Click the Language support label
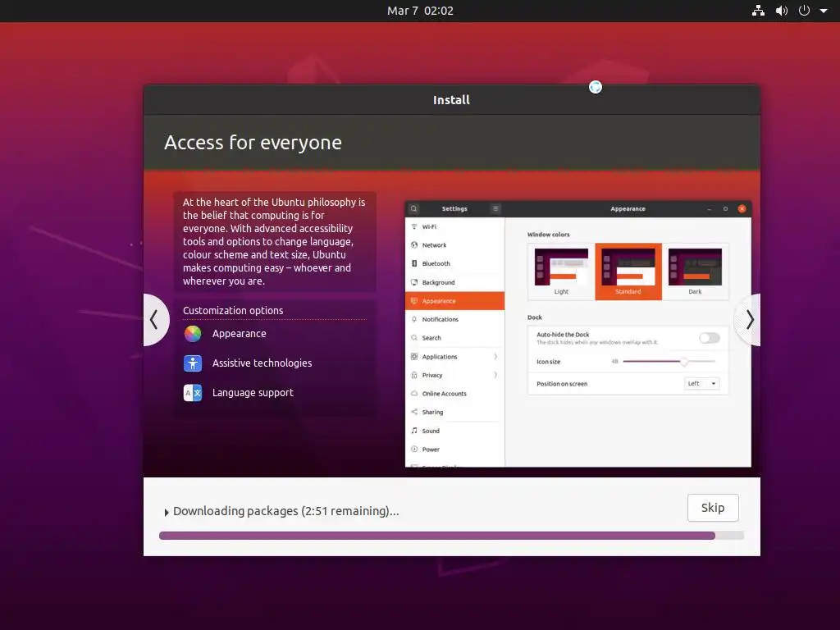The height and width of the screenshot is (630, 840). 253,393
